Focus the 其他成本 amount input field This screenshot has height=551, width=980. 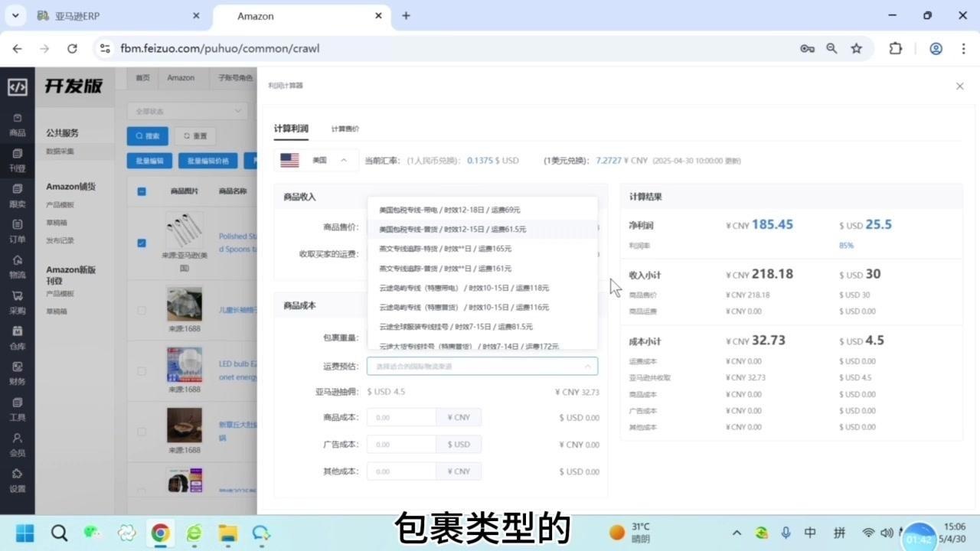pyautogui.click(x=402, y=471)
